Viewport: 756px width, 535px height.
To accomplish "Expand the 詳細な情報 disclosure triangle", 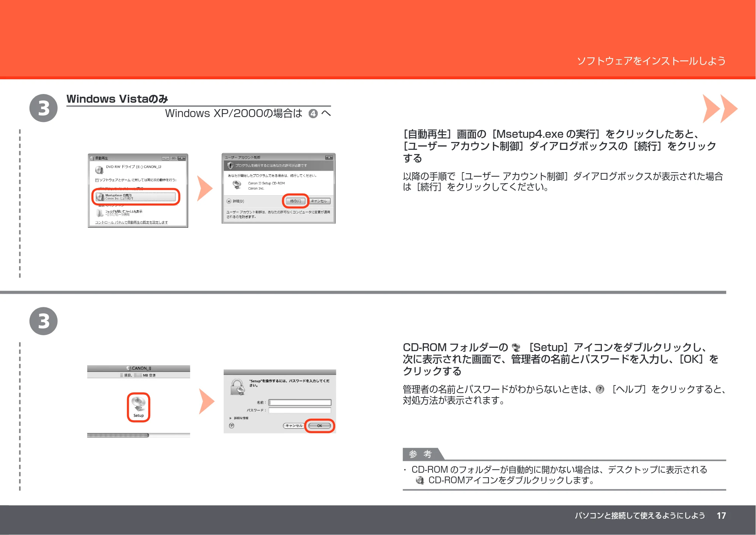I will tap(230, 418).
